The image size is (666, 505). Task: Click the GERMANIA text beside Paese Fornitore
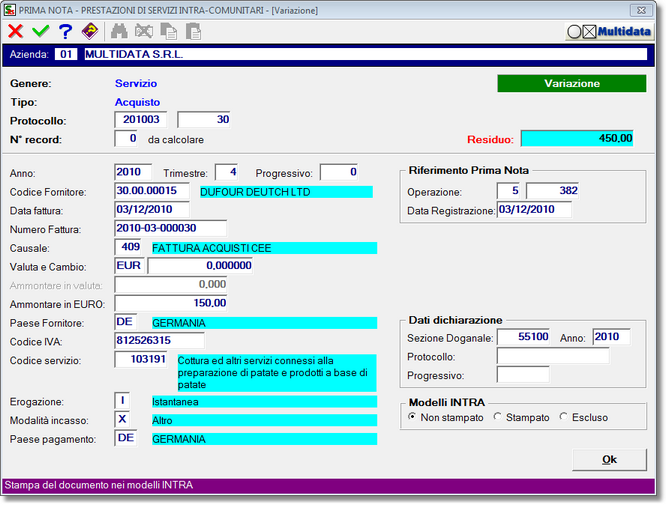coord(265,323)
